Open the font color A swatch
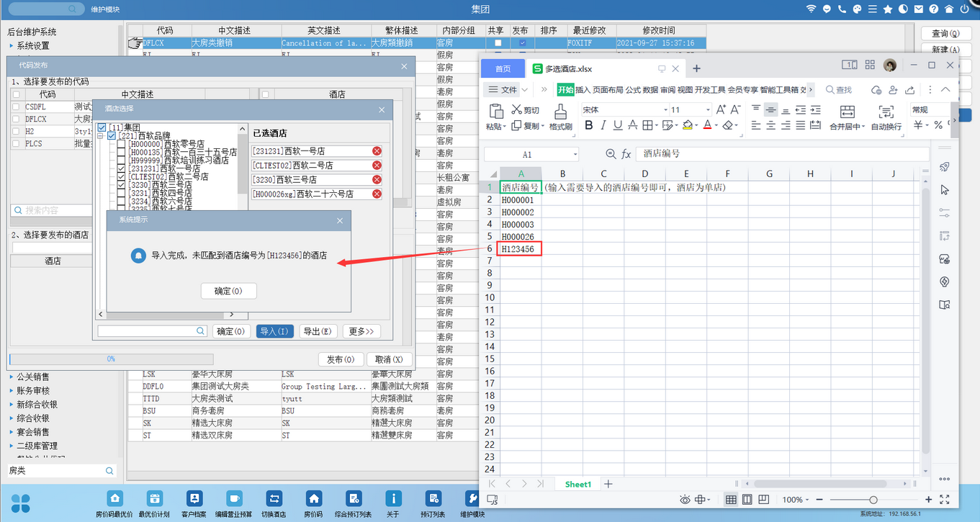 (x=706, y=125)
